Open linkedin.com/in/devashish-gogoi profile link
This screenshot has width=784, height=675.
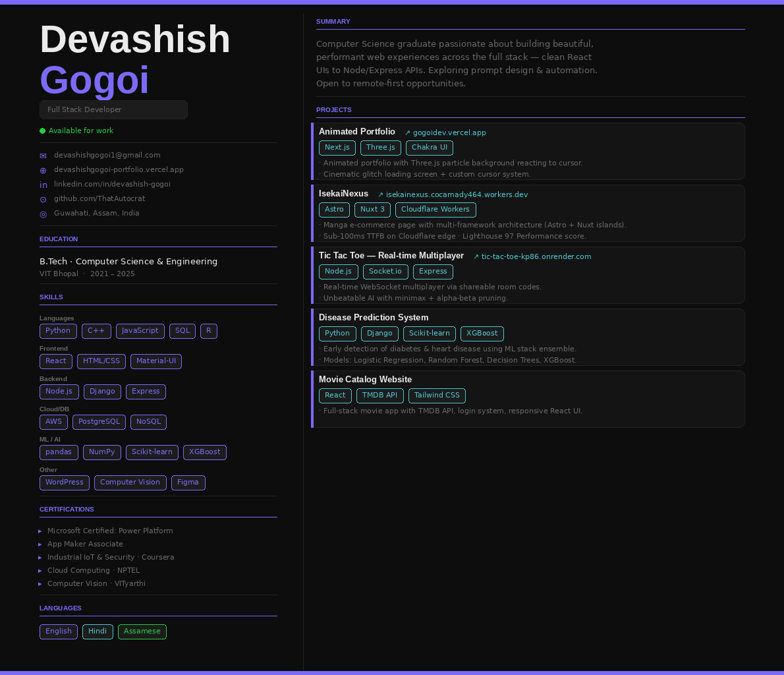click(x=112, y=184)
